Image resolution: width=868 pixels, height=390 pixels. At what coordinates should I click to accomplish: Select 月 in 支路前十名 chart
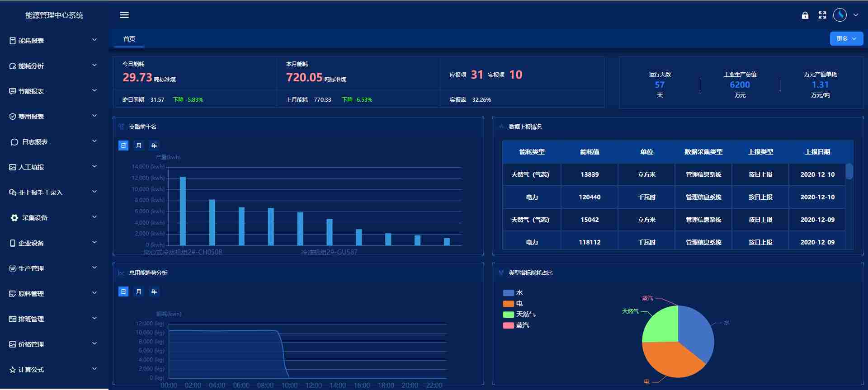click(x=139, y=146)
